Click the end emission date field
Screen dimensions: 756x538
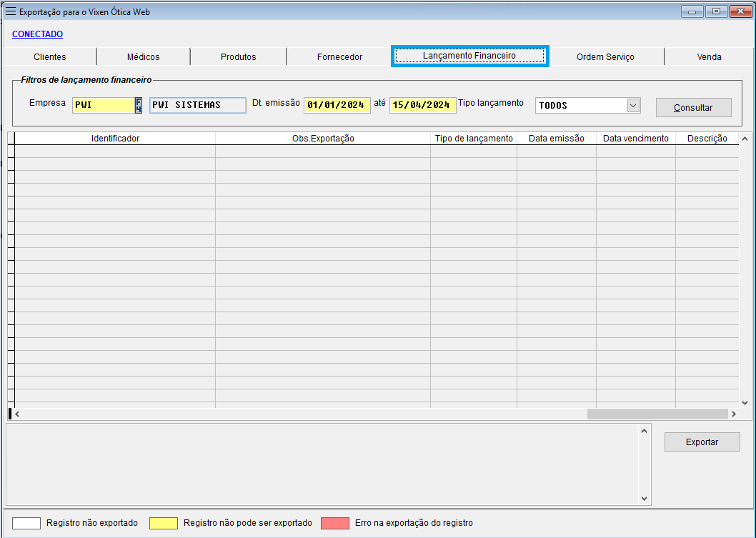(422, 105)
